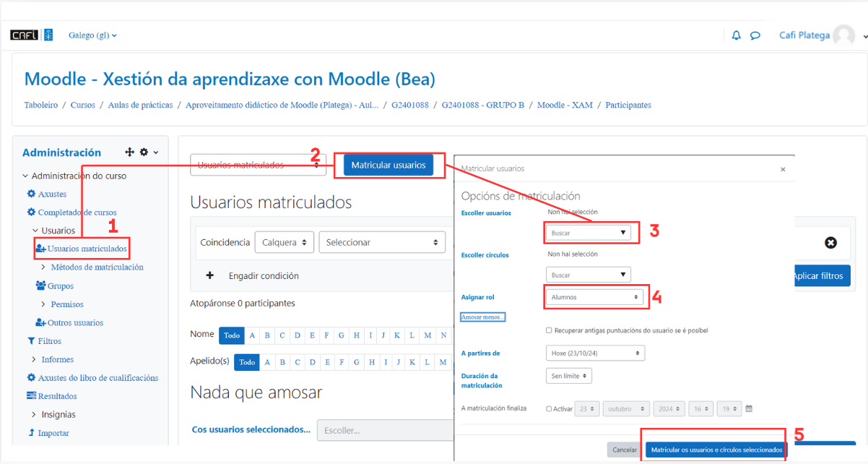Click the user avatar picture
The image size is (868, 464).
coord(843,35)
